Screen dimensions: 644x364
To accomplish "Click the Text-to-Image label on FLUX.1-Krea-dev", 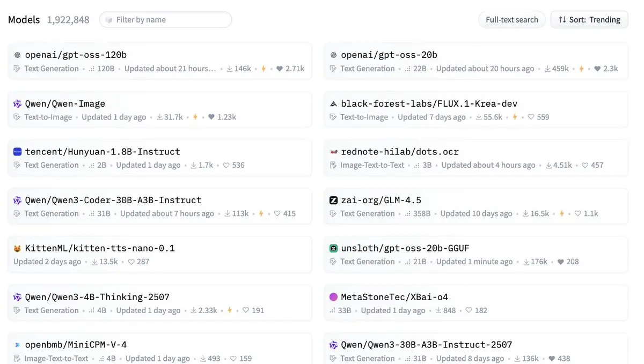I will point(364,117).
